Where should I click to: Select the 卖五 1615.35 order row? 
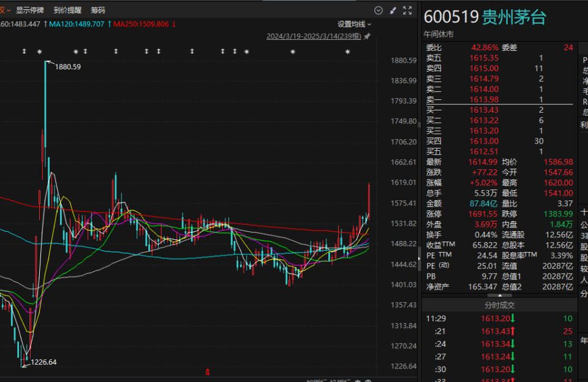(500, 58)
